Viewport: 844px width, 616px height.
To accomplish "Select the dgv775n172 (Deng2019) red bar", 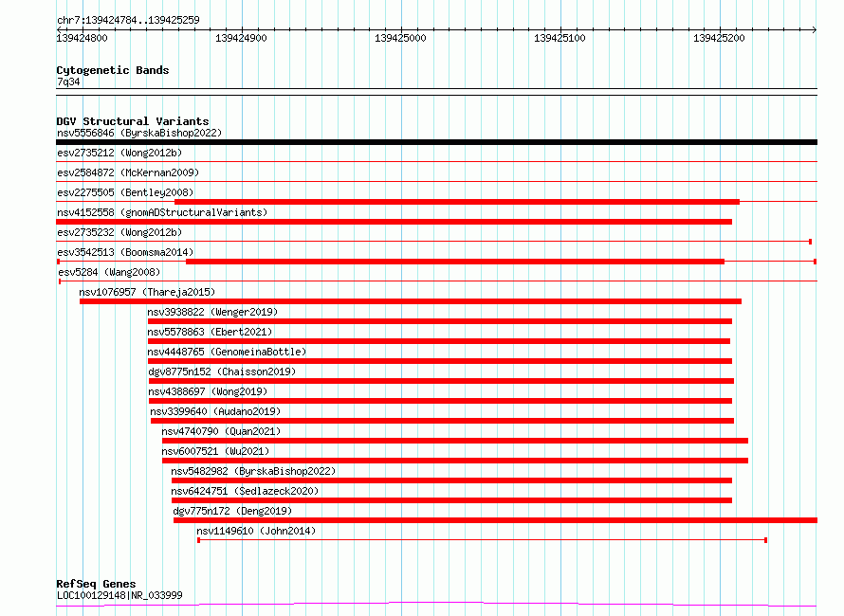I will [x=495, y=520].
